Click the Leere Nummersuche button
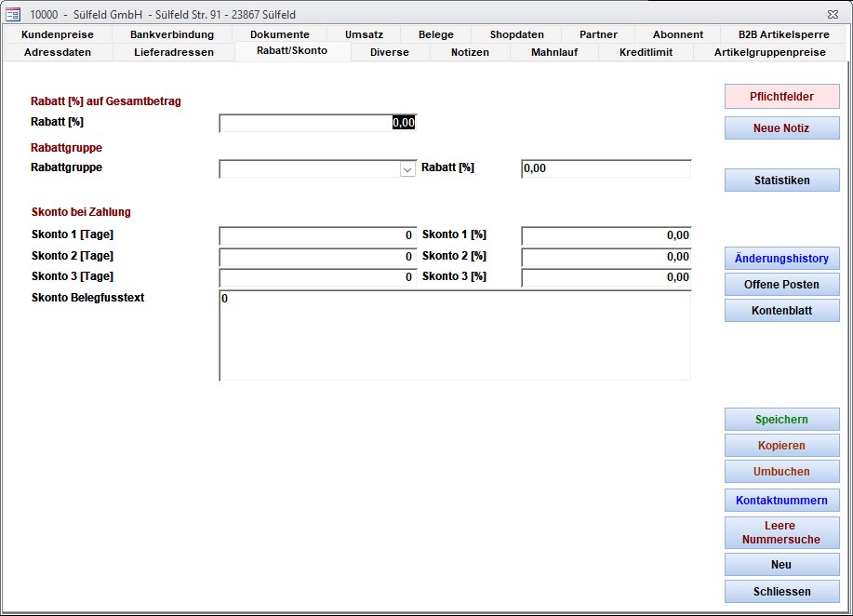Viewport: 853px width, 616px height. [x=781, y=532]
